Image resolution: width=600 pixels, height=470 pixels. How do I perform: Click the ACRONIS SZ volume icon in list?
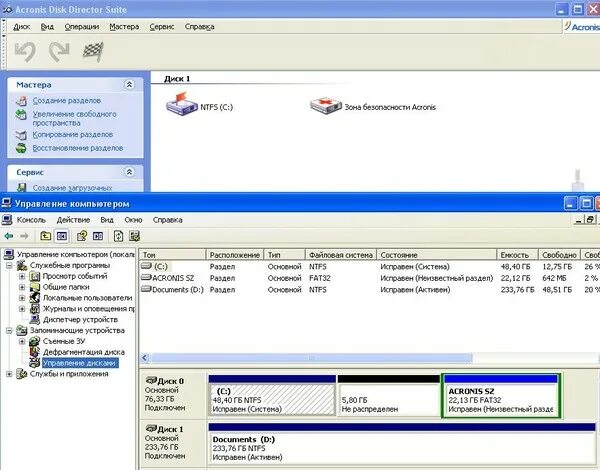146,278
